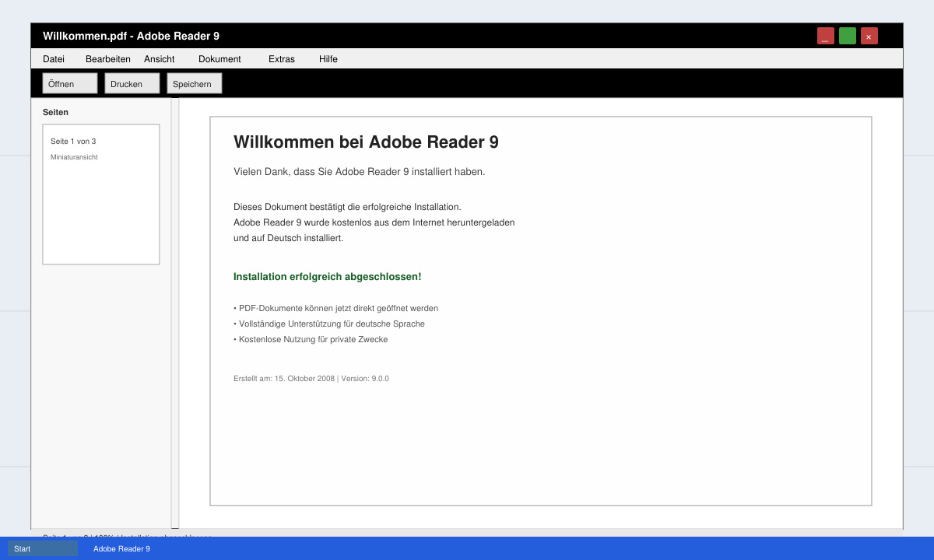Open the Hilfe menu

click(x=328, y=59)
